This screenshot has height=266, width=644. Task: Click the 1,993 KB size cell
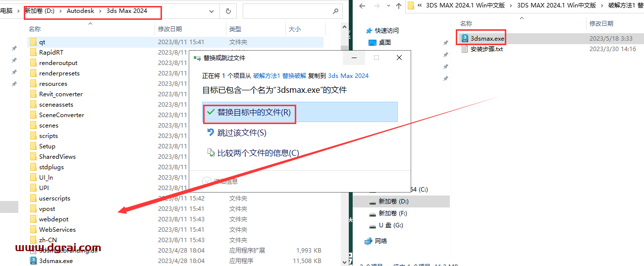[309, 251]
